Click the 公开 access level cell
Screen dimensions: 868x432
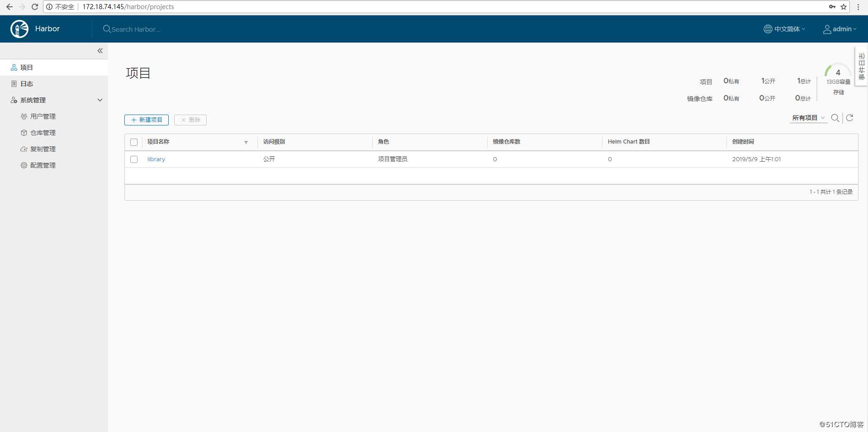pyautogui.click(x=269, y=159)
